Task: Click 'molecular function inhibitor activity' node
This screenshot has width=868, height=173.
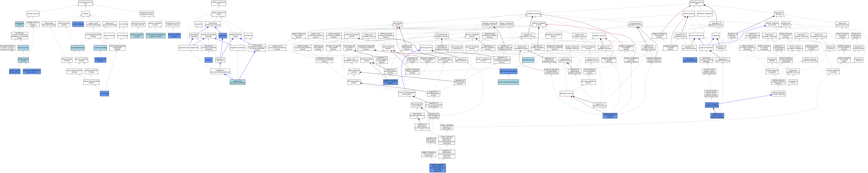Action: [173, 24]
